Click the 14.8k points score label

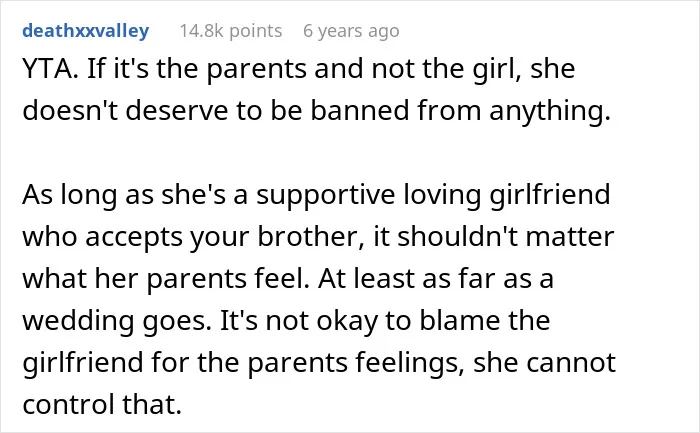click(231, 31)
